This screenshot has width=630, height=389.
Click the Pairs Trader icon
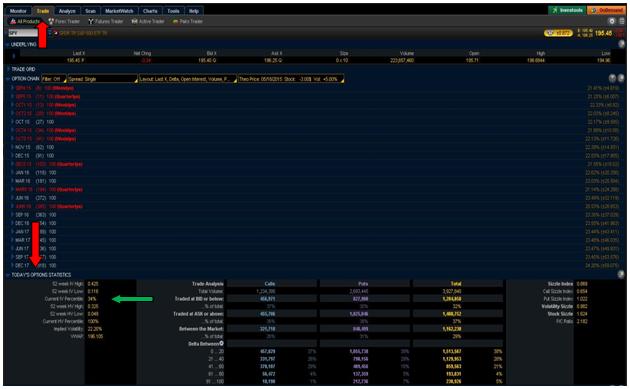176,21
